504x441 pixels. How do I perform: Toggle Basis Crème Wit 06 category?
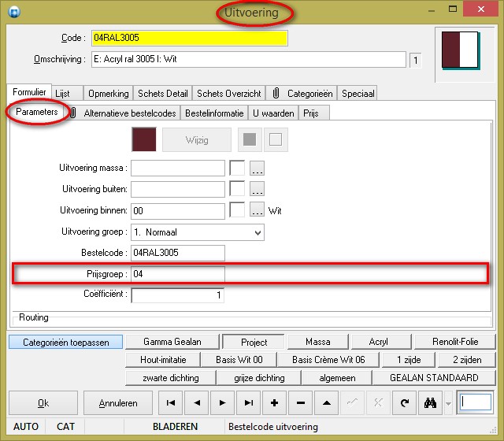[328, 360]
